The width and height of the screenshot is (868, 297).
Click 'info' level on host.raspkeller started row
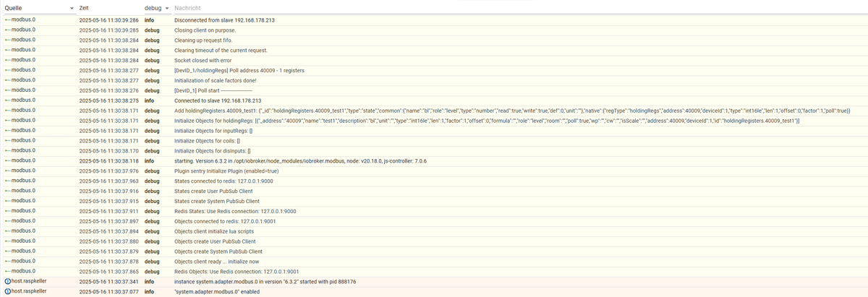149,281
